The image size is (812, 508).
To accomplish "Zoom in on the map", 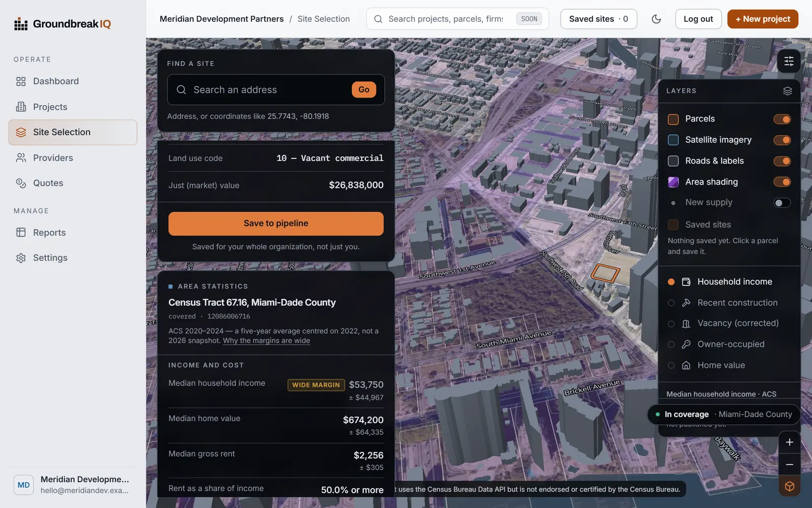I will tap(789, 442).
